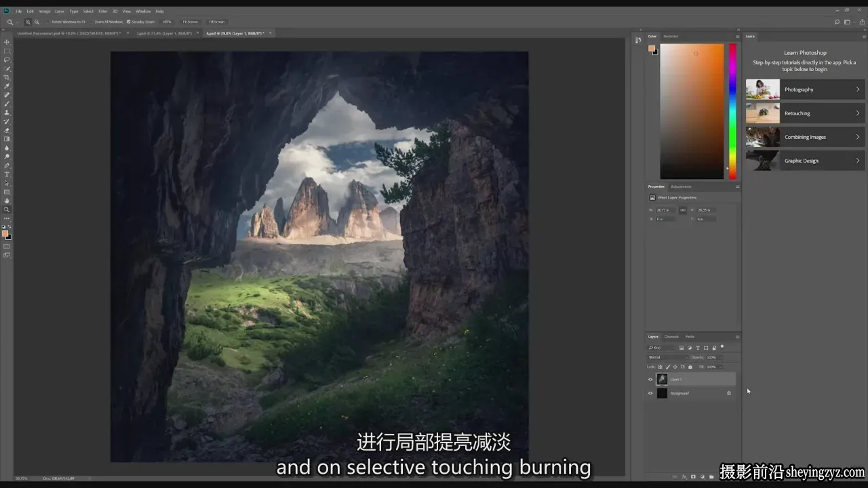Click pixel layer filter icon

(682, 348)
